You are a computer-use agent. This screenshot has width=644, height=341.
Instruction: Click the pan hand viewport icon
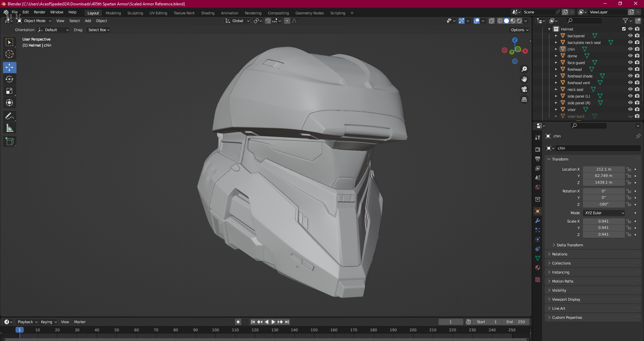(524, 79)
